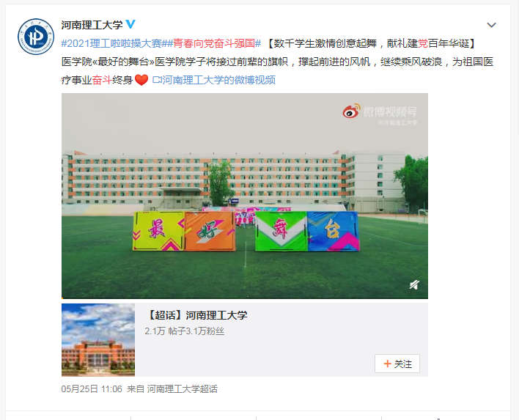The width and height of the screenshot is (519, 420).
Task: Click the @河南理工大学 watermark in video
Action: pyautogui.click(x=397, y=123)
